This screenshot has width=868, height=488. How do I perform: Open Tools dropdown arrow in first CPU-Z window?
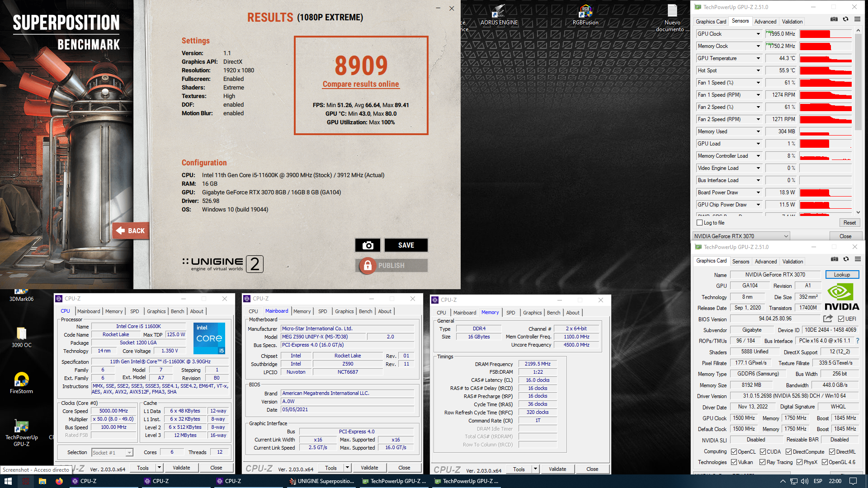point(159,468)
